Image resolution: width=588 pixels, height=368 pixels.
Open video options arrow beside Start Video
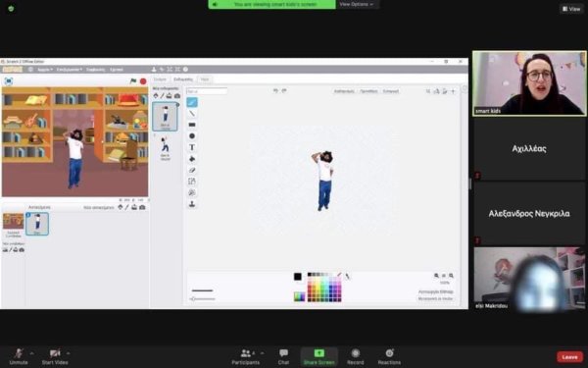coord(68,353)
